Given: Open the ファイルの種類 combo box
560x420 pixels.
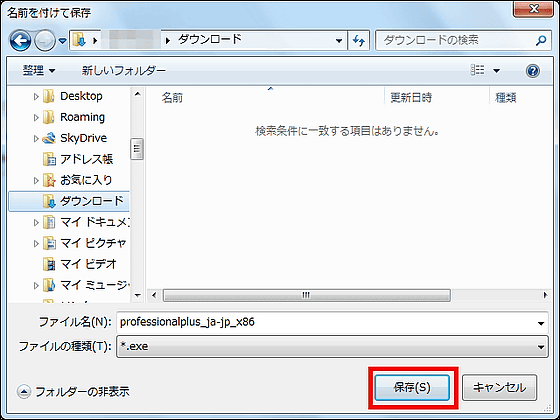Looking at the screenshot, I should click(332, 346).
